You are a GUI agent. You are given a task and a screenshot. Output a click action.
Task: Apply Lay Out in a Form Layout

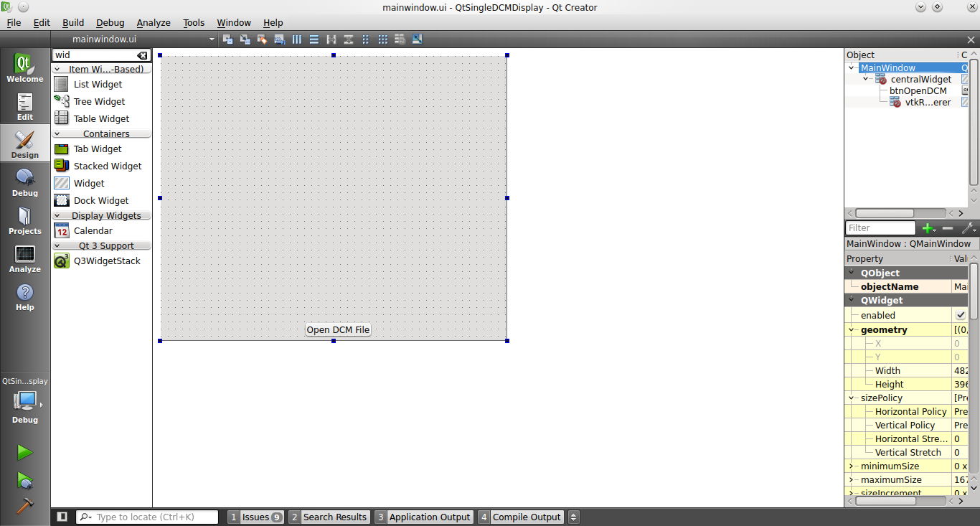click(365, 39)
